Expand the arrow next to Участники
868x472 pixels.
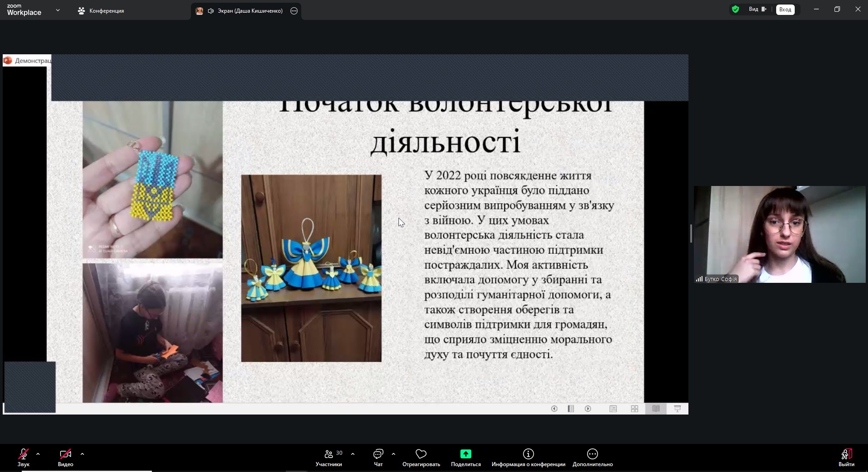point(353,453)
